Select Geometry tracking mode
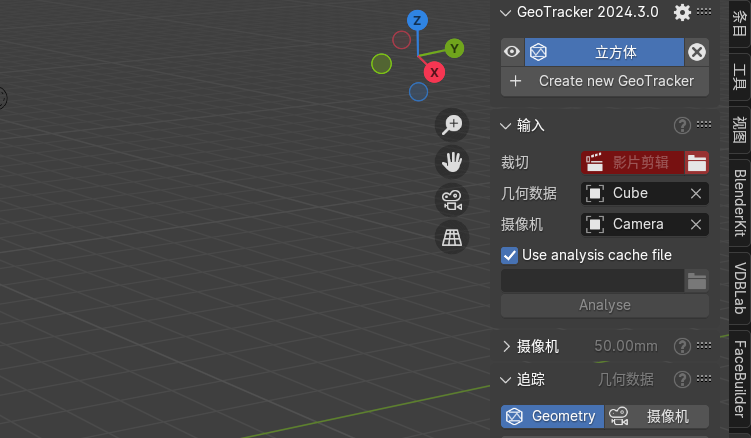This screenshot has width=751, height=438. point(553,416)
